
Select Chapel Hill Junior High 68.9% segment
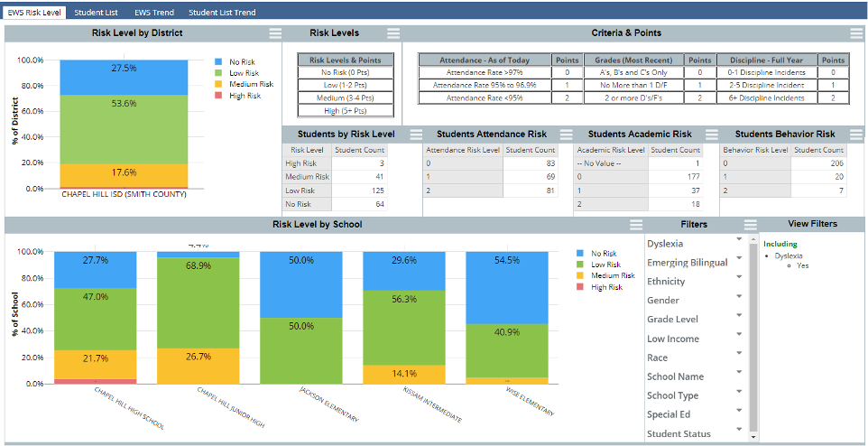[x=199, y=303]
